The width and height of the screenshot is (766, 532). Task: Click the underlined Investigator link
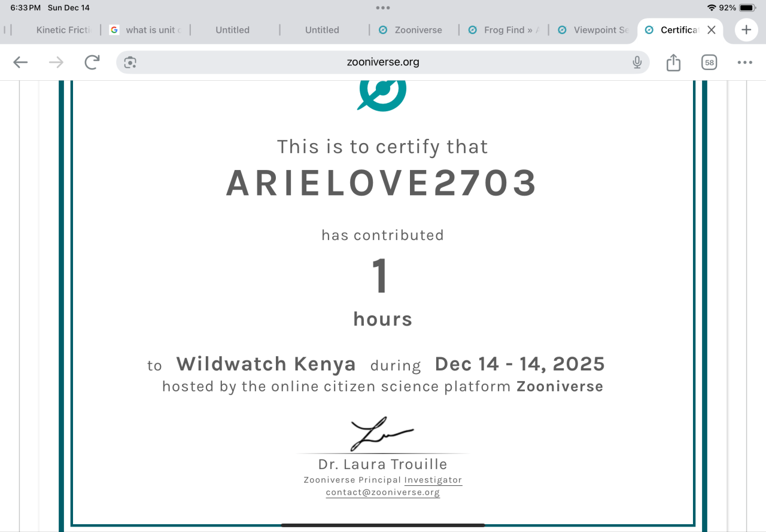point(433,480)
